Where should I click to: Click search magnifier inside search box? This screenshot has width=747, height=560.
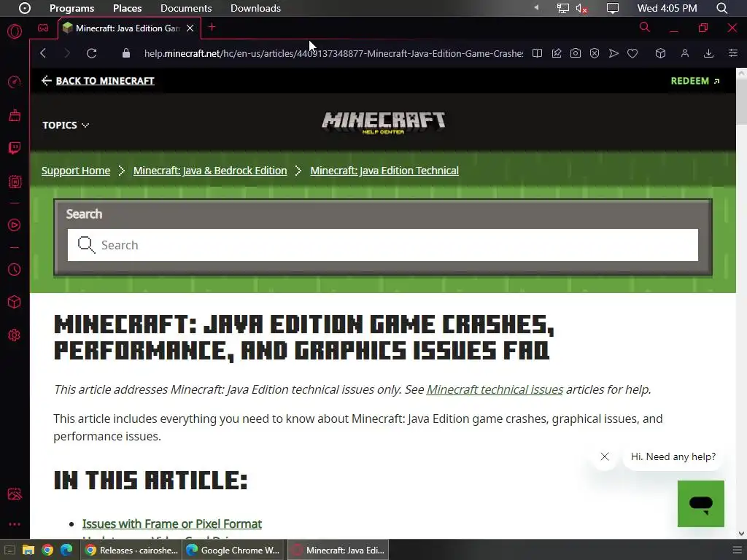coord(86,245)
